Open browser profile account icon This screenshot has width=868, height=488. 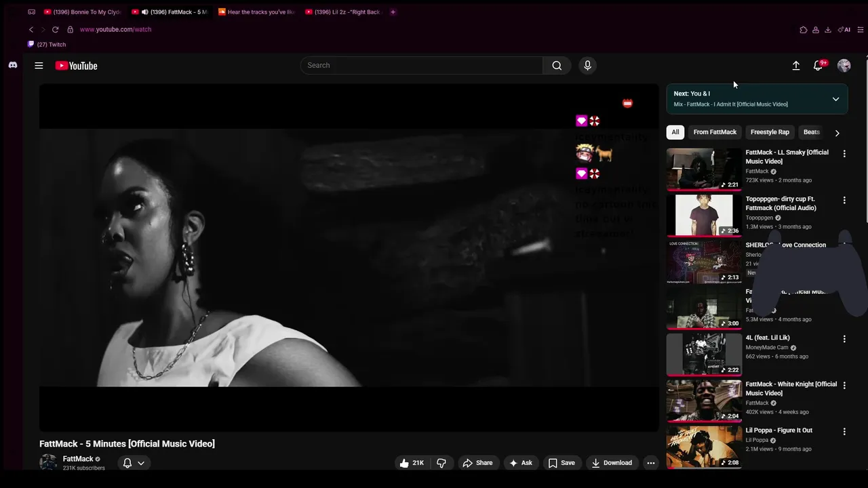tap(816, 30)
